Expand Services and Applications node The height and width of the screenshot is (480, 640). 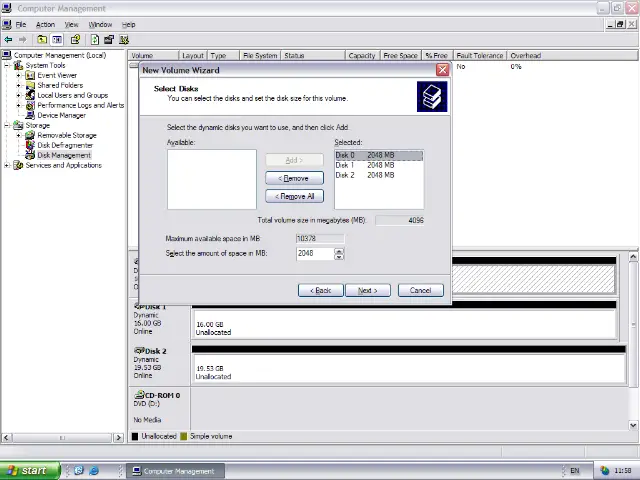coord(7,165)
